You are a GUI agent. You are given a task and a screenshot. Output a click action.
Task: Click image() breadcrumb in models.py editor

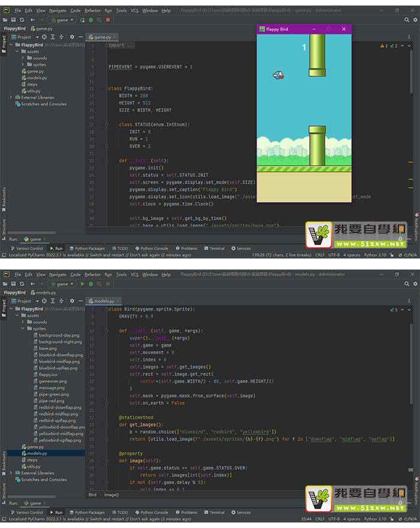(x=112, y=494)
